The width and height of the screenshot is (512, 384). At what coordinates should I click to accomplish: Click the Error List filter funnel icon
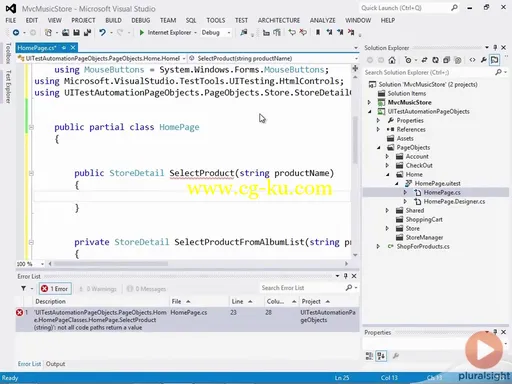tap(23, 288)
